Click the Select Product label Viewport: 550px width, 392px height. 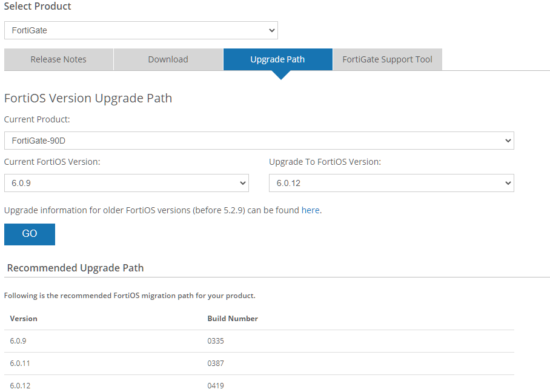pyautogui.click(x=38, y=6)
